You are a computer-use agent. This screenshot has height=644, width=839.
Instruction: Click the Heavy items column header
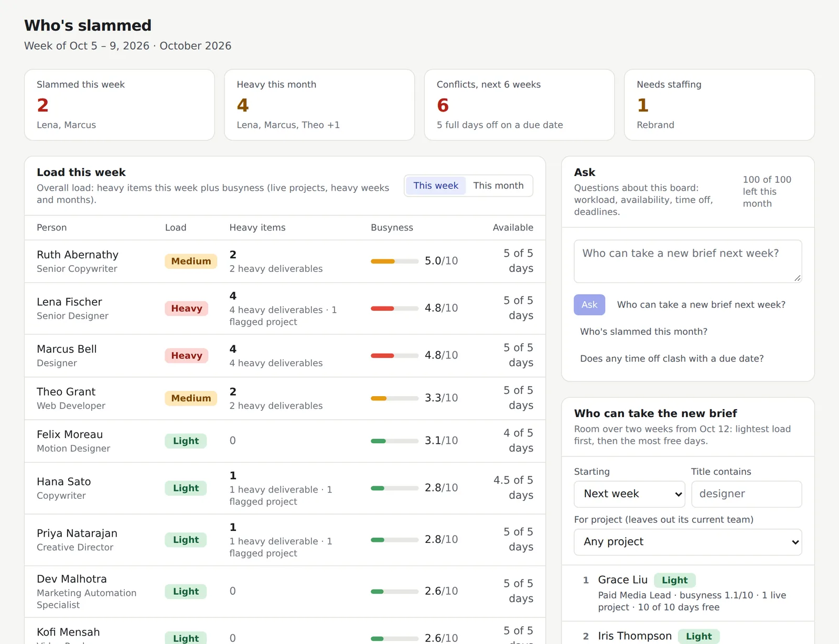257,227
